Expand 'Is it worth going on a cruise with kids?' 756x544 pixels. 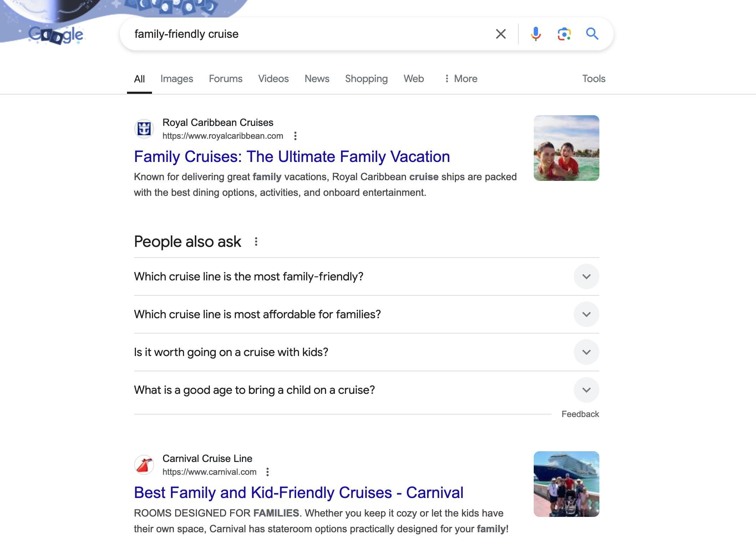tap(586, 352)
